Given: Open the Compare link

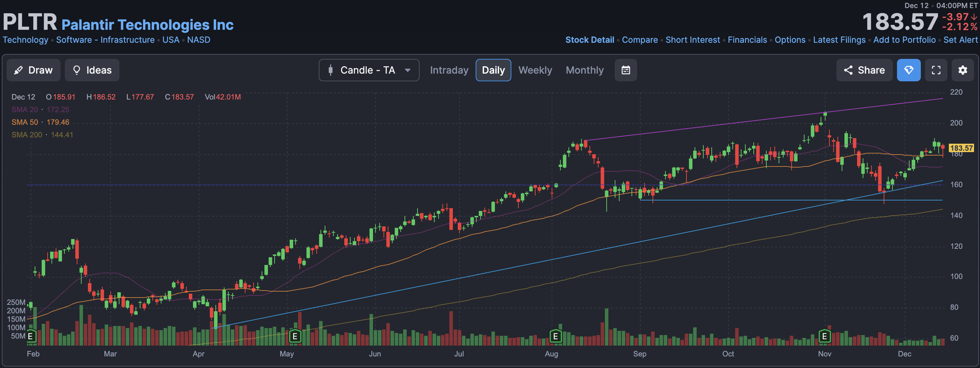Looking at the screenshot, I should pyautogui.click(x=640, y=40).
